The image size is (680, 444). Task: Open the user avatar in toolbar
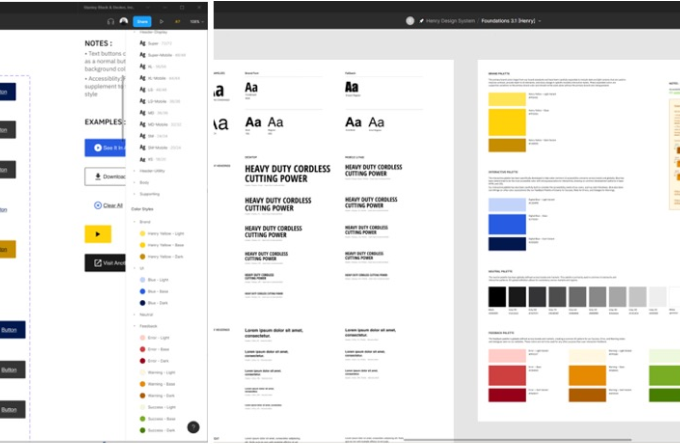click(x=124, y=20)
